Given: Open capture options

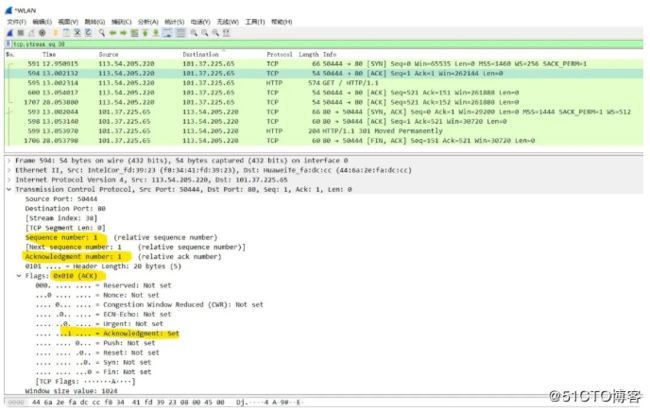Looking at the screenshot, I should [42, 33].
